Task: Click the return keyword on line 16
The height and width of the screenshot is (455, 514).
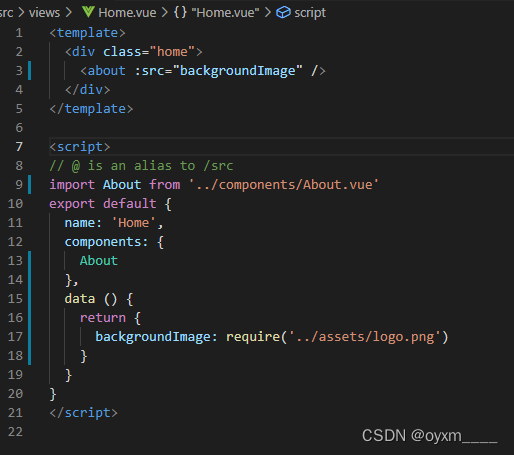Action: (x=103, y=318)
